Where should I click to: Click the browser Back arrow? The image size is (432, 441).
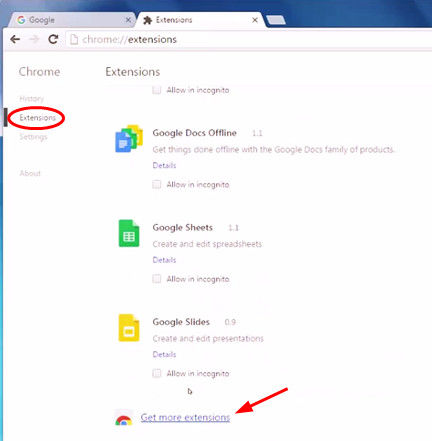15,40
